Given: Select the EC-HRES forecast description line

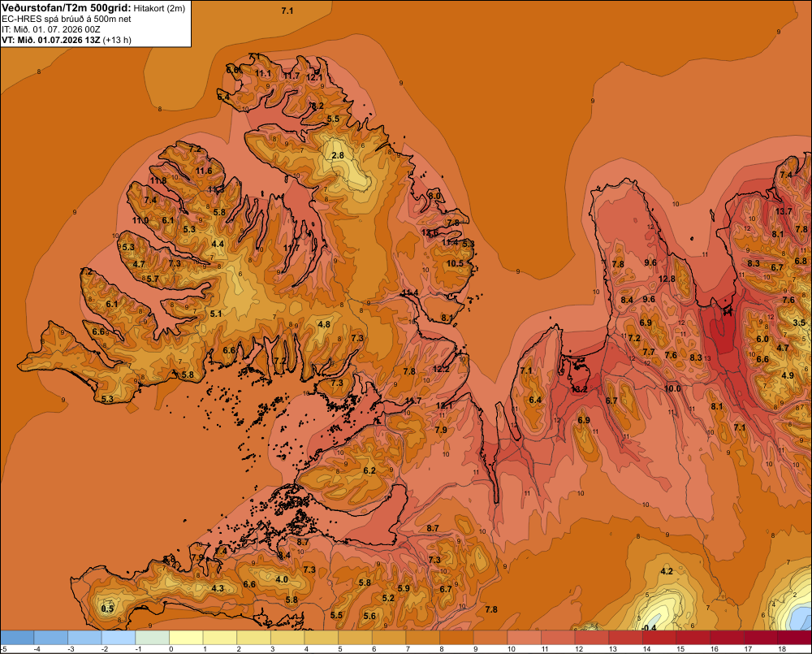Looking at the screenshot, I should [67, 19].
